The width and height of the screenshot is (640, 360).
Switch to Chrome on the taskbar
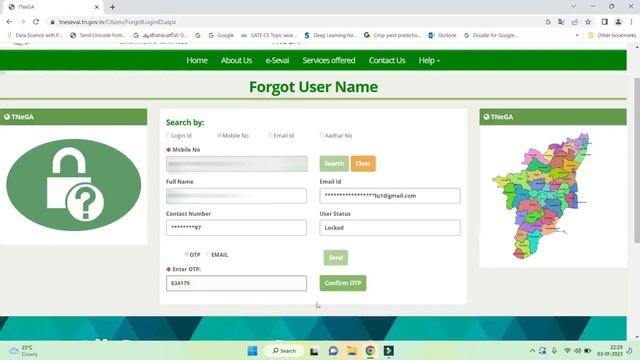[x=370, y=351]
